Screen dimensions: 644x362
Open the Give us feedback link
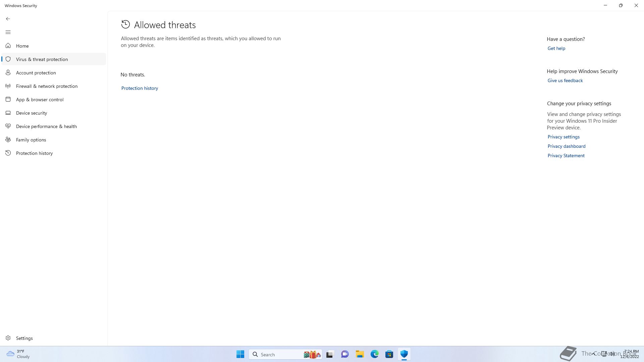pos(565,80)
